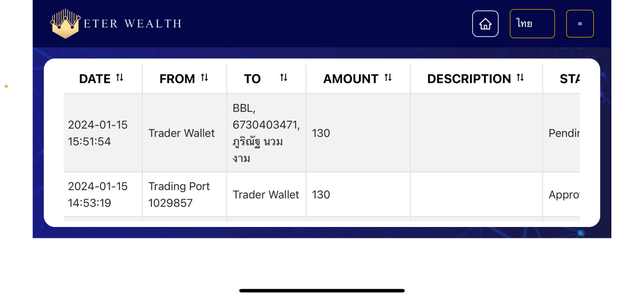Tap the home indicator bar
Image resolution: width=644 pixels, height=298 pixels.
(322, 291)
